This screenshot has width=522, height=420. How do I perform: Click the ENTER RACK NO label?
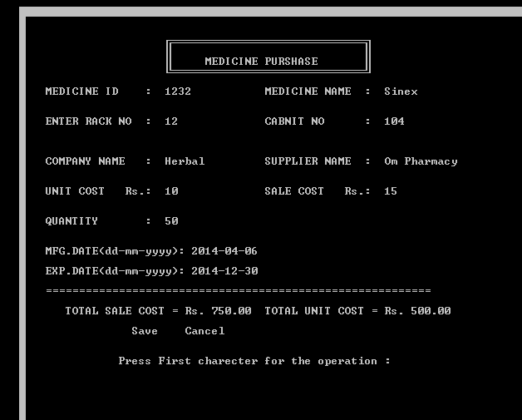pyautogui.click(x=89, y=121)
